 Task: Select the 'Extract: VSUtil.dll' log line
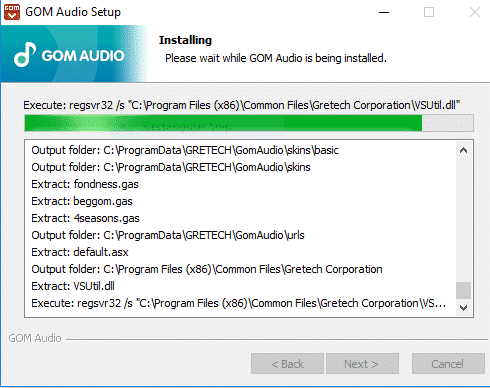[73, 286]
